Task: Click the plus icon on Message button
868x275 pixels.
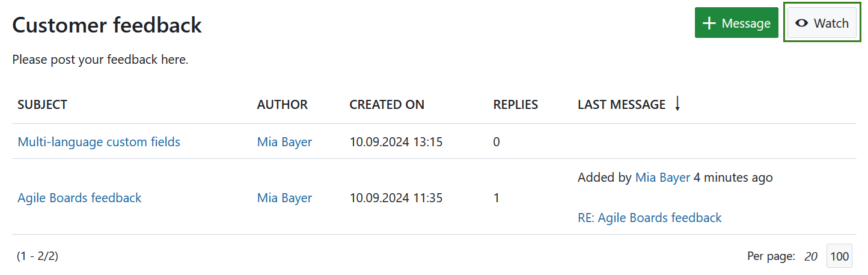Action: [x=709, y=23]
